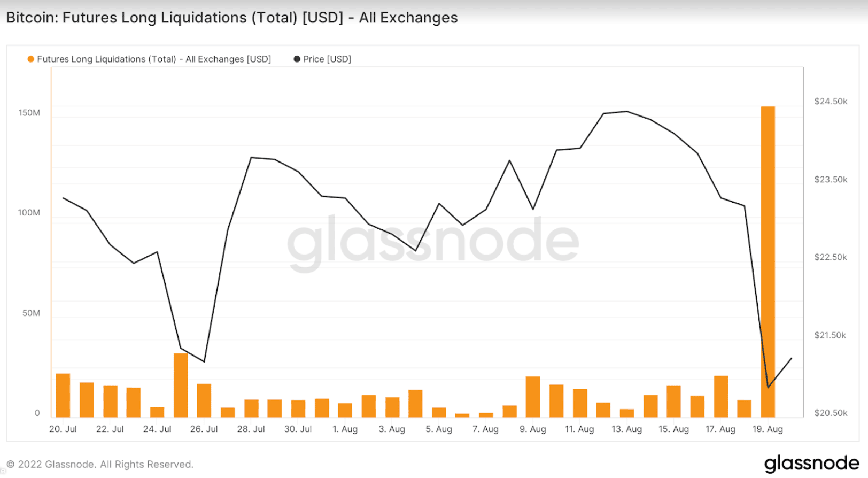
Task: Select the 17. Aug liquidation bar
Action: point(721,396)
